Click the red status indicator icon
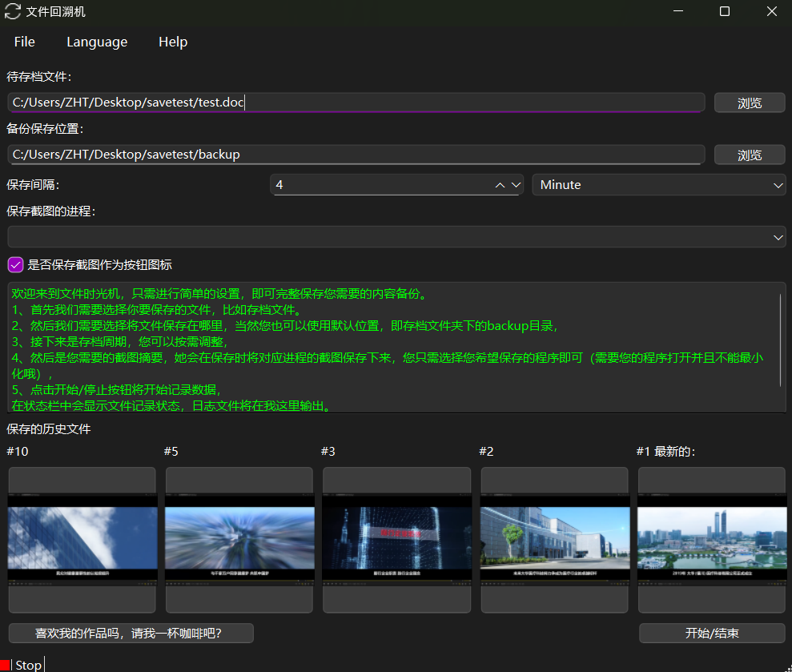Viewport: 792px width, 672px height. point(5,666)
